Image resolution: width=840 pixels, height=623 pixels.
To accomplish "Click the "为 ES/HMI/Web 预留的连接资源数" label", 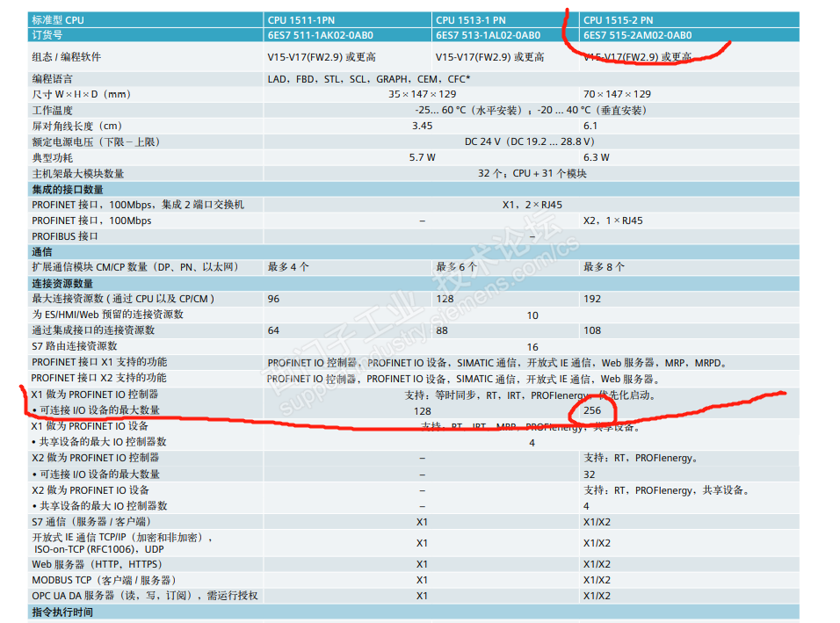I will click(x=108, y=315).
